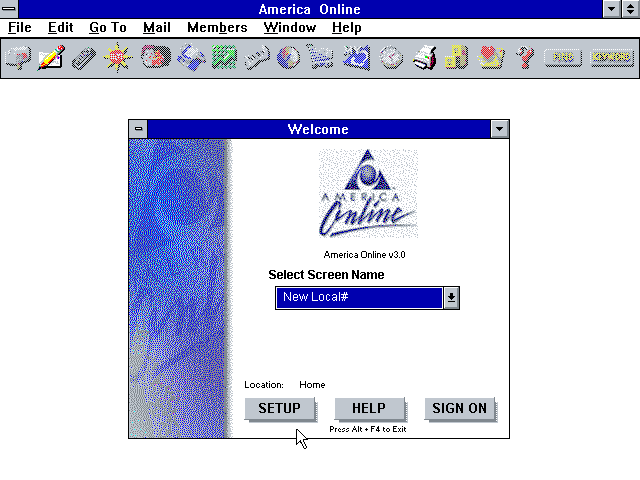Open People Connection faces icon

(x=156, y=57)
